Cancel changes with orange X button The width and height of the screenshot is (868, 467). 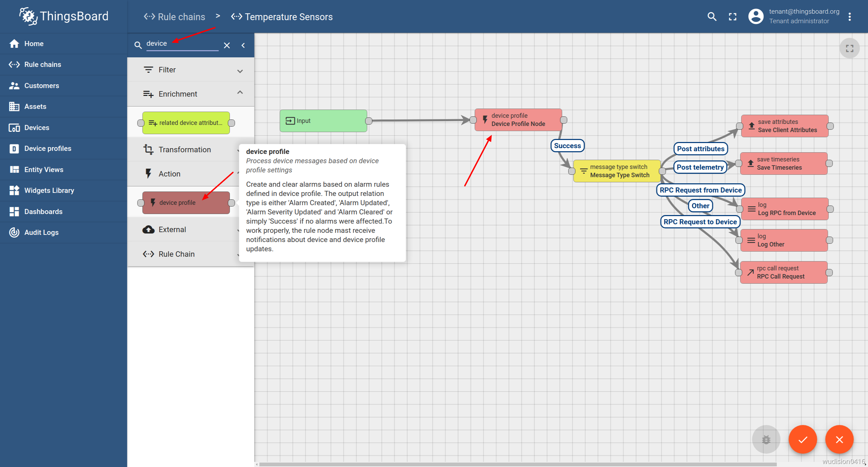pyautogui.click(x=839, y=439)
